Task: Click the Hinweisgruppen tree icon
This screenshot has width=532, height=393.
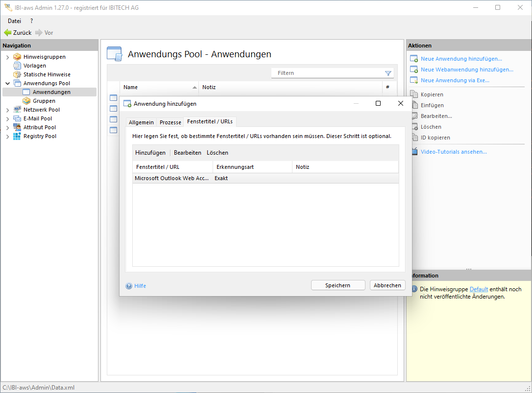Action: tap(17, 57)
